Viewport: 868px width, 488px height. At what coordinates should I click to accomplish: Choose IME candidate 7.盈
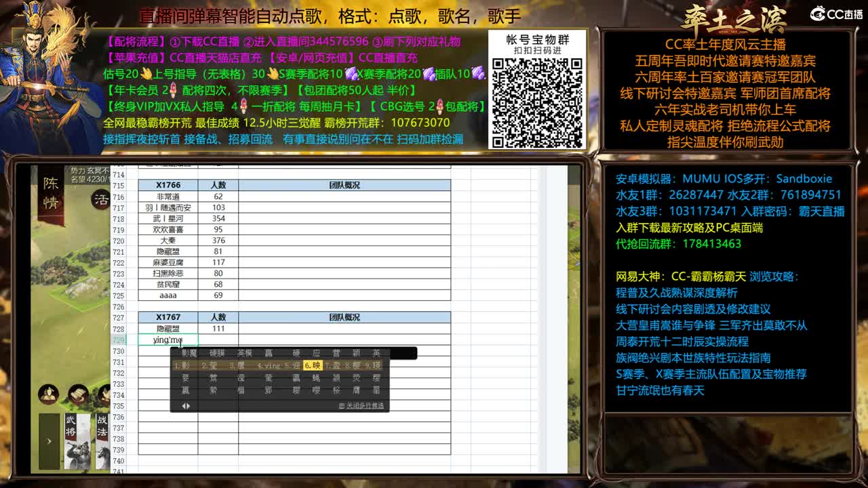point(333,365)
